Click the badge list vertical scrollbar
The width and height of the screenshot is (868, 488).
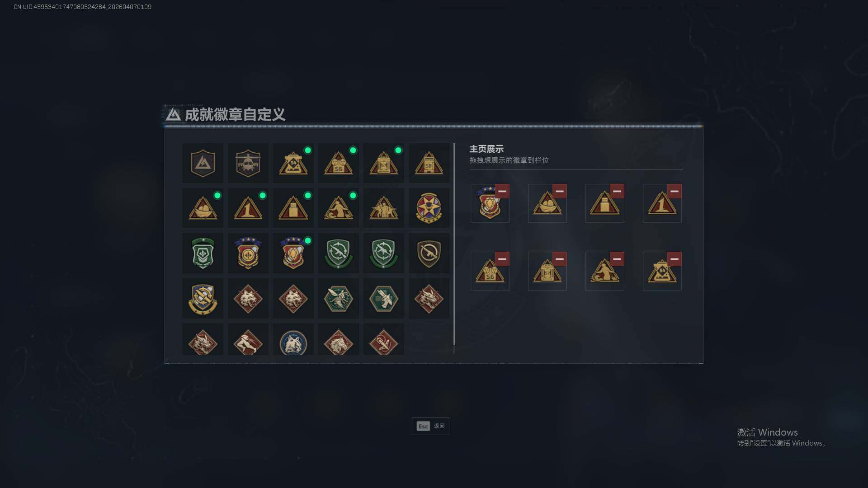click(x=454, y=244)
